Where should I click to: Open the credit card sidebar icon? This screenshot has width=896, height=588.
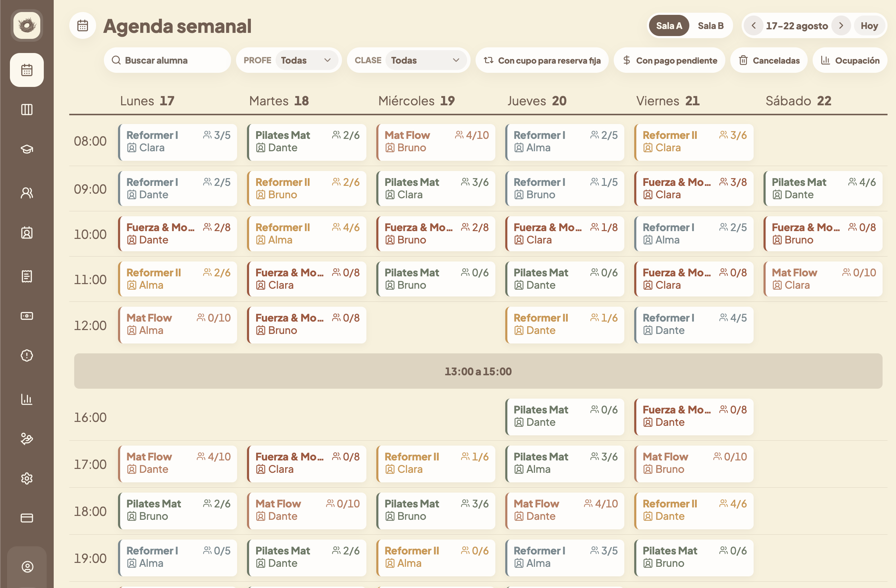tap(27, 518)
